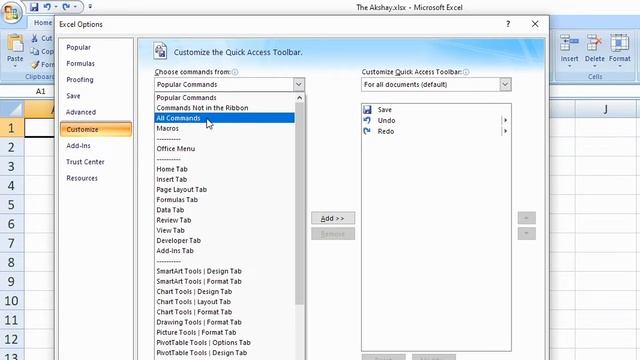Click Choose commands from info icon
The height and width of the screenshot is (360, 640).
click(x=235, y=72)
